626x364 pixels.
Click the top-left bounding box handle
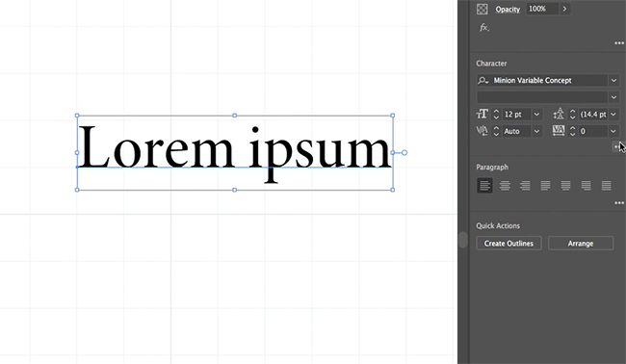coord(77,116)
